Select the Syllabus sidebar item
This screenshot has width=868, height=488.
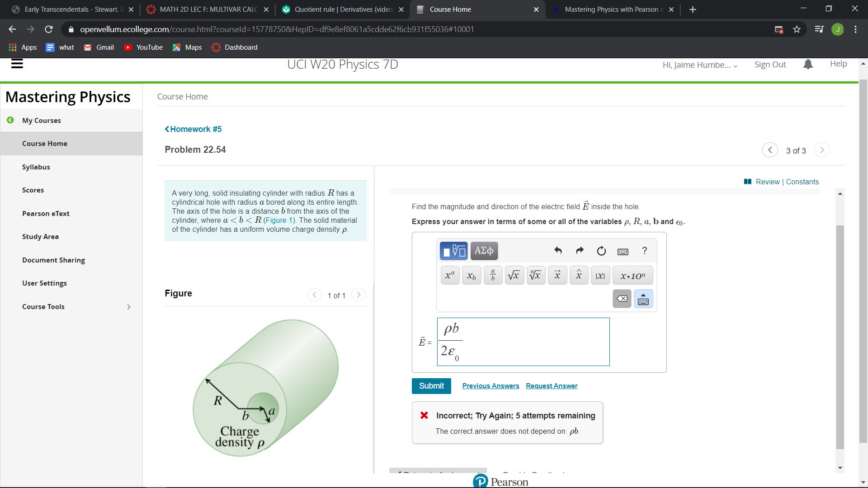coord(36,166)
